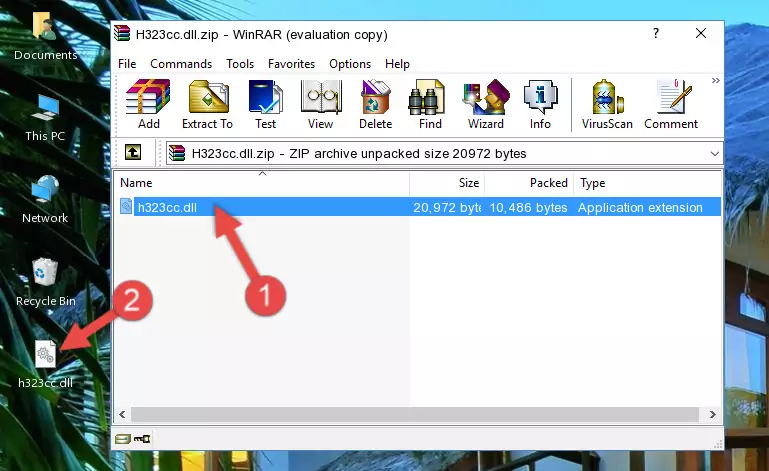Open the File menu
Screen dimensions: 769x471
click(127, 64)
